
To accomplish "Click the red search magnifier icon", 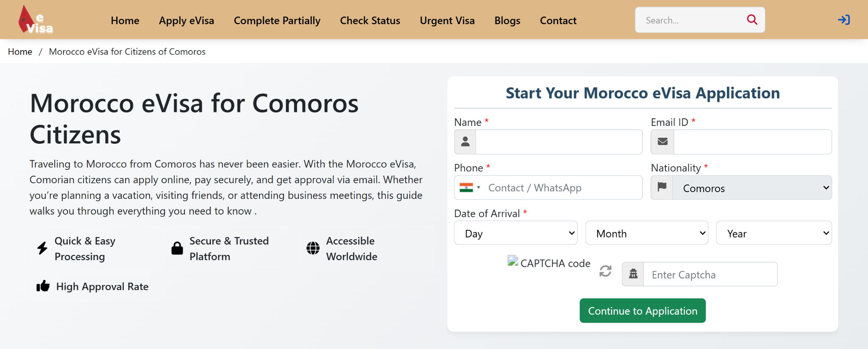I will point(752,20).
